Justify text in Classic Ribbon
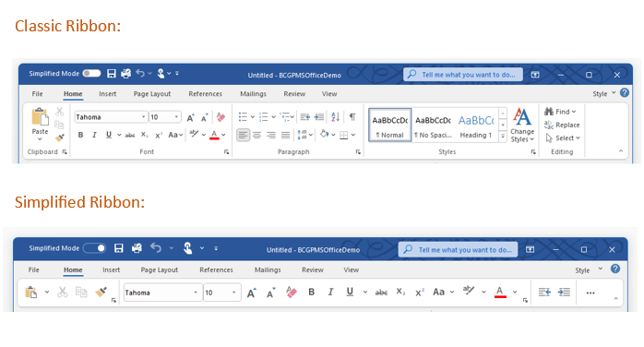644x347 pixels. (x=285, y=135)
